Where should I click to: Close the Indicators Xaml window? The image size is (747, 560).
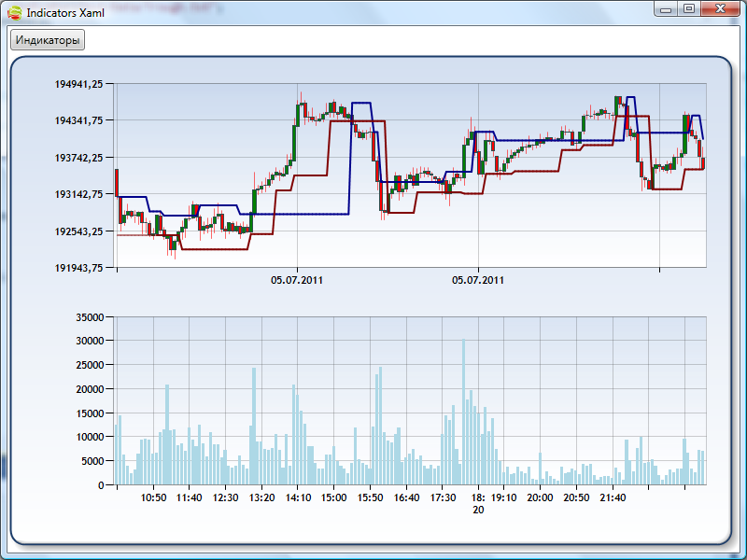click(720, 8)
